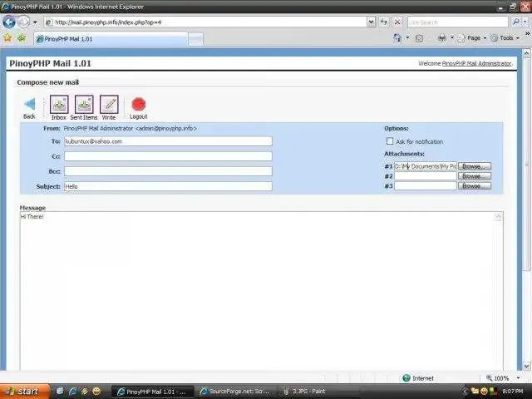This screenshot has width=532, height=399.
Task: Click the browser Back navigation button
Action: (9, 22)
